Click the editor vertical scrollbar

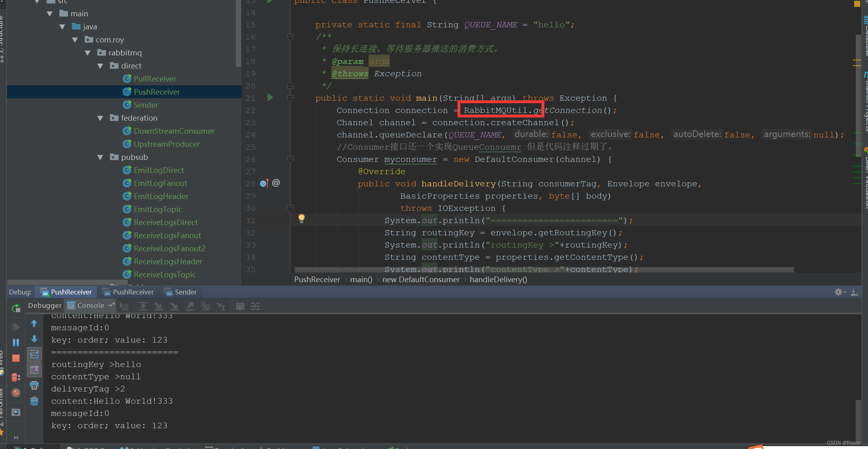pos(858,96)
